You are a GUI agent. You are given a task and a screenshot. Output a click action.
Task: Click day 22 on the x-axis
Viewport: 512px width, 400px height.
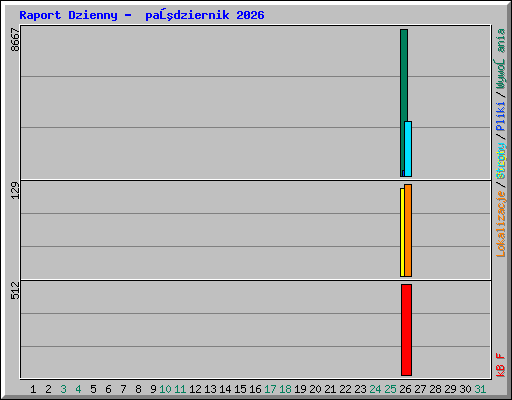[345, 389]
